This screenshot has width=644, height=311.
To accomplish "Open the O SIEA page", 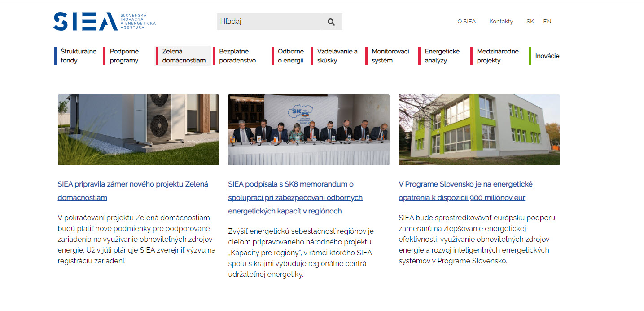I will [467, 21].
